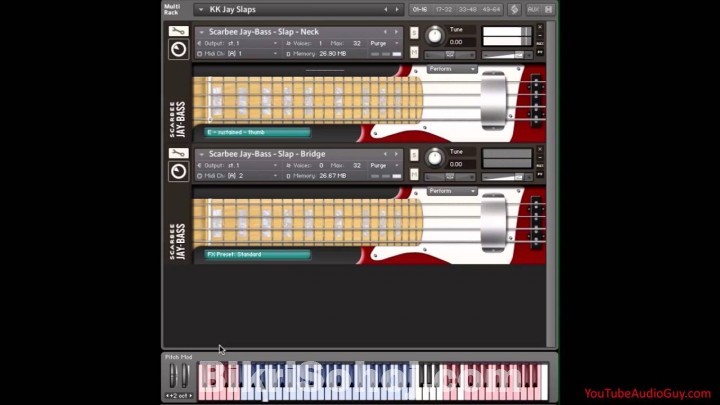Minimize the Slap - Bridge instrument header

[540, 158]
